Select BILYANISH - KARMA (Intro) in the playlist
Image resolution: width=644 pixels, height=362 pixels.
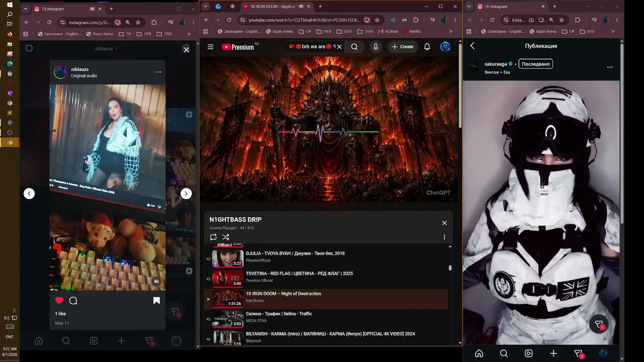(327, 337)
